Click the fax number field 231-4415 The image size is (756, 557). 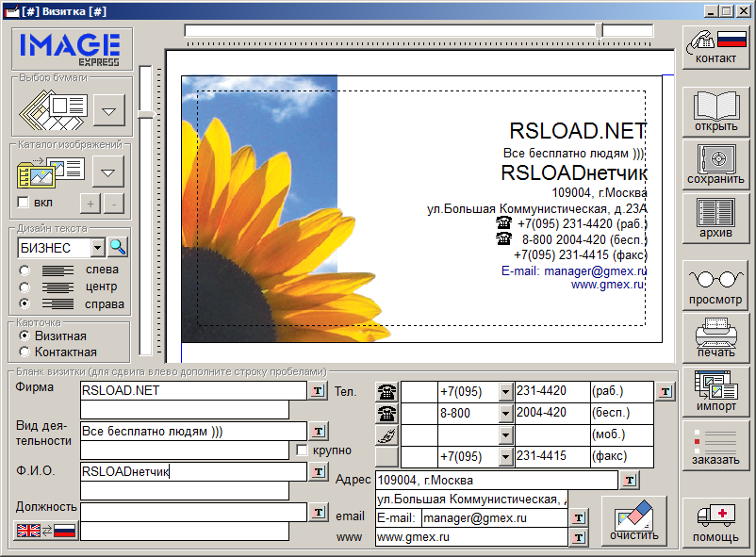pos(552,456)
